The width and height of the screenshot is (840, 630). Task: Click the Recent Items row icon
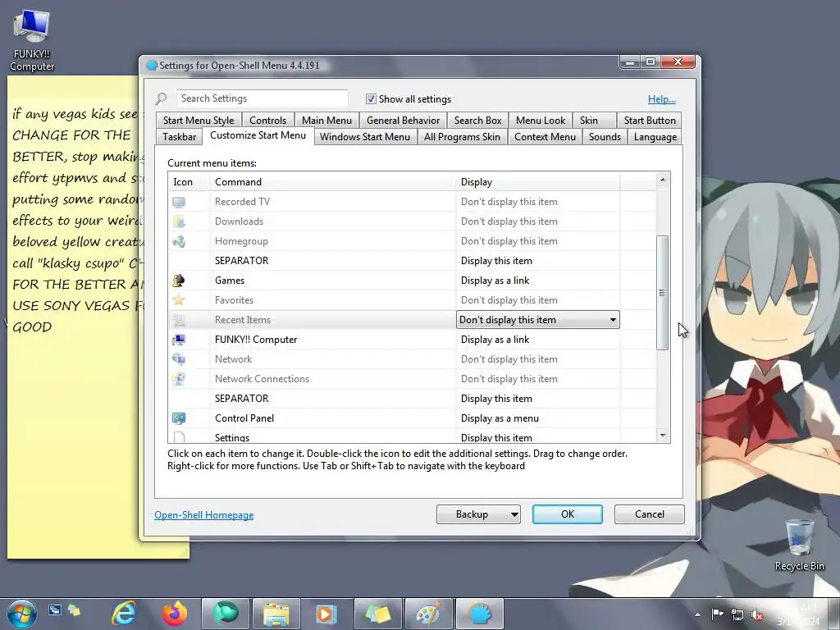tap(179, 321)
